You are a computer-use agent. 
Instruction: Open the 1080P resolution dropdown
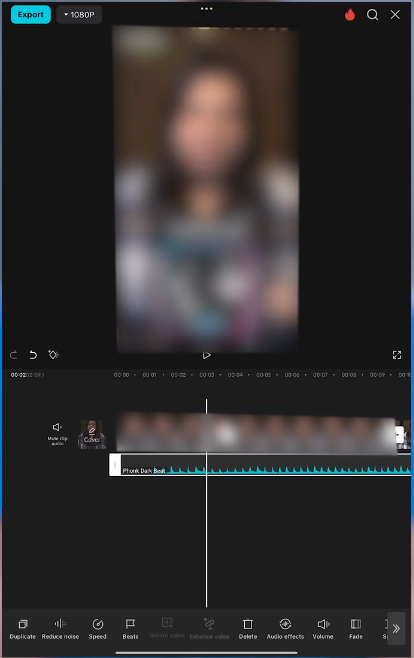click(x=79, y=15)
